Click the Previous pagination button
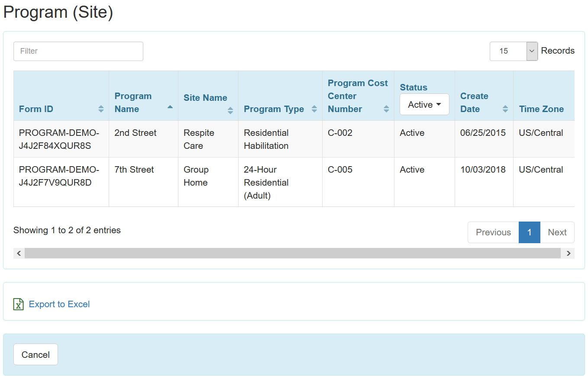588x376 pixels. click(493, 232)
